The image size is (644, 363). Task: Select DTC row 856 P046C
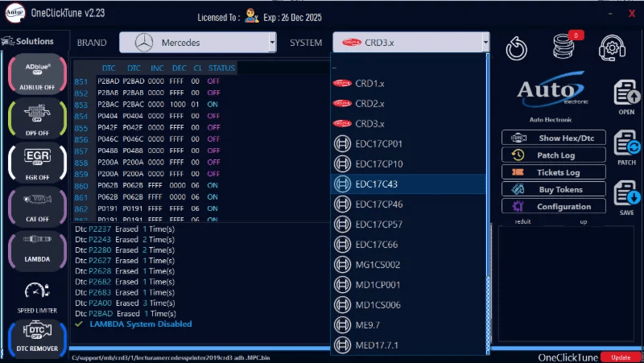pyautogui.click(x=147, y=139)
